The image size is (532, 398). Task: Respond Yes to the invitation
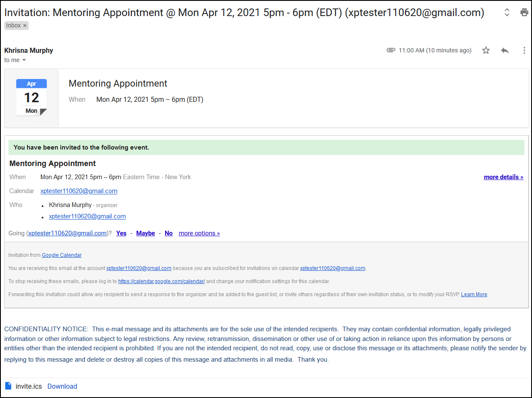point(121,233)
